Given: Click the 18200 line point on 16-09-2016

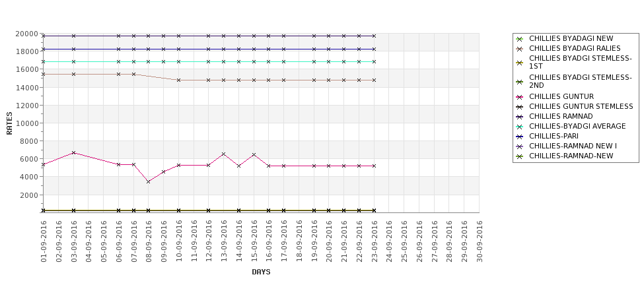Looking at the screenshot, I should (x=269, y=49).
